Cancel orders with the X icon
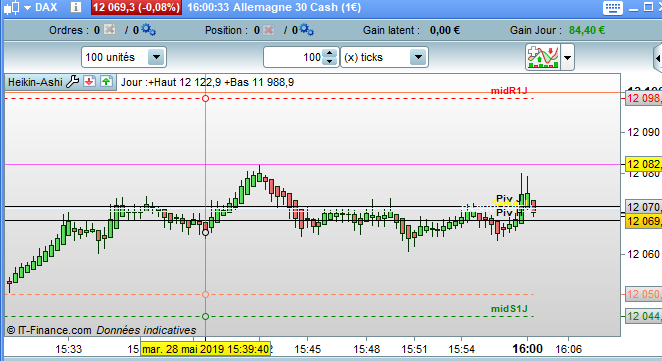Viewport: 662px width, 361px height. point(110,30)
